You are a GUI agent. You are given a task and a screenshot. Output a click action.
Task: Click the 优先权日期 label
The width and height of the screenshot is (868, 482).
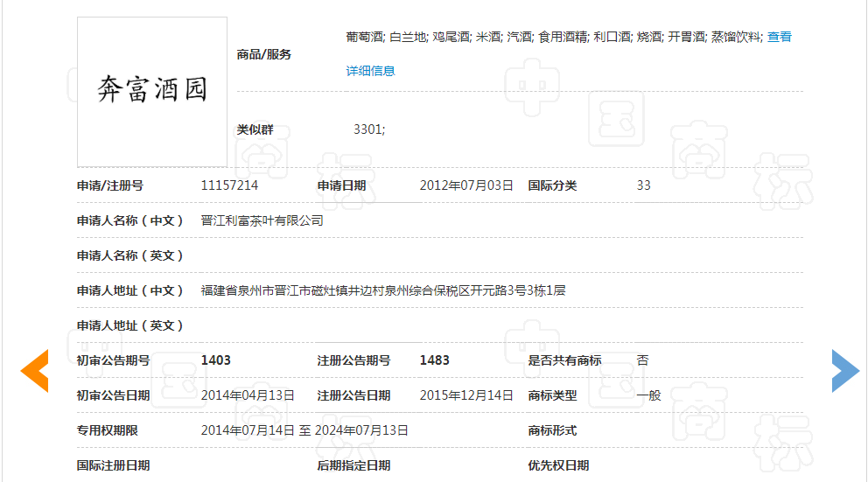click(x=558, y=465)
